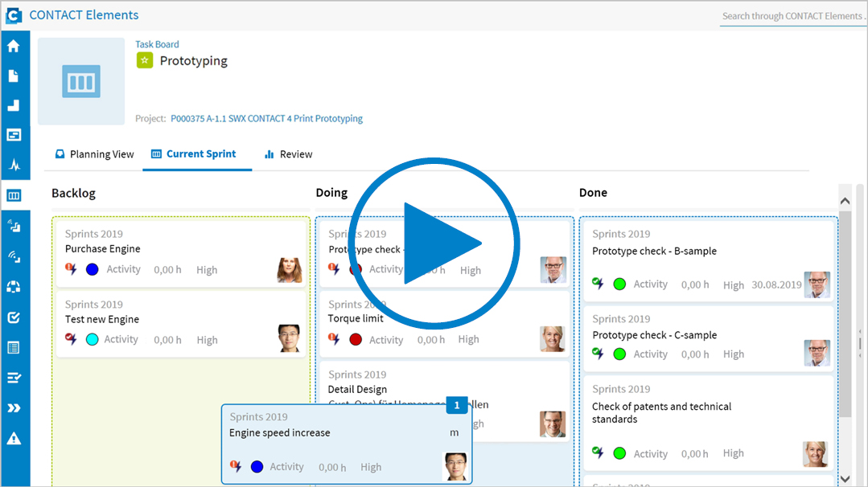Open the list icon in sidebar
The width and height of the screenshot is (868, 487).
[x=14, y=348]
